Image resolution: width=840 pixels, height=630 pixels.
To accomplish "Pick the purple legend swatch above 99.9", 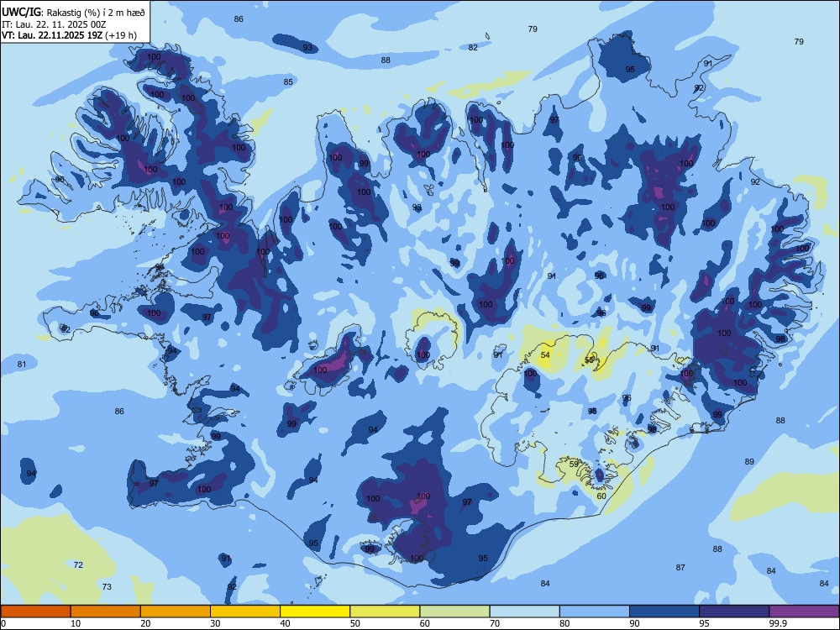I will [804, 612].
